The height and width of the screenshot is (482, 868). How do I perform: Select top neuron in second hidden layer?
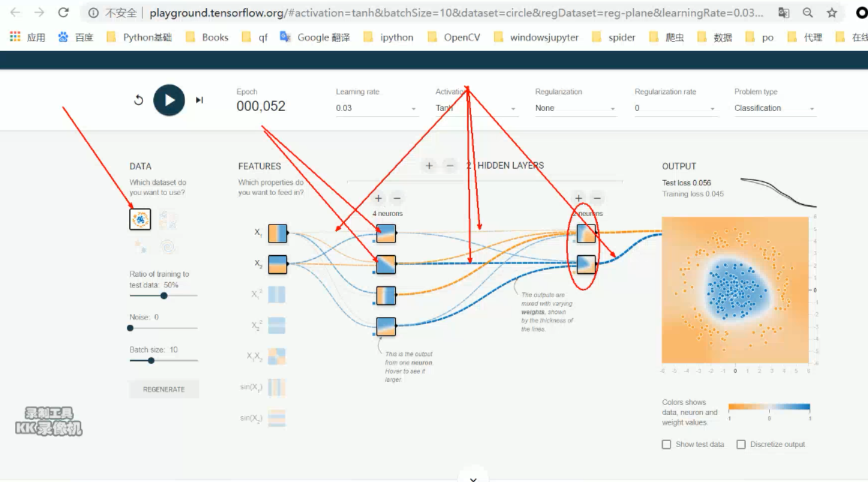tap(586, 233)
